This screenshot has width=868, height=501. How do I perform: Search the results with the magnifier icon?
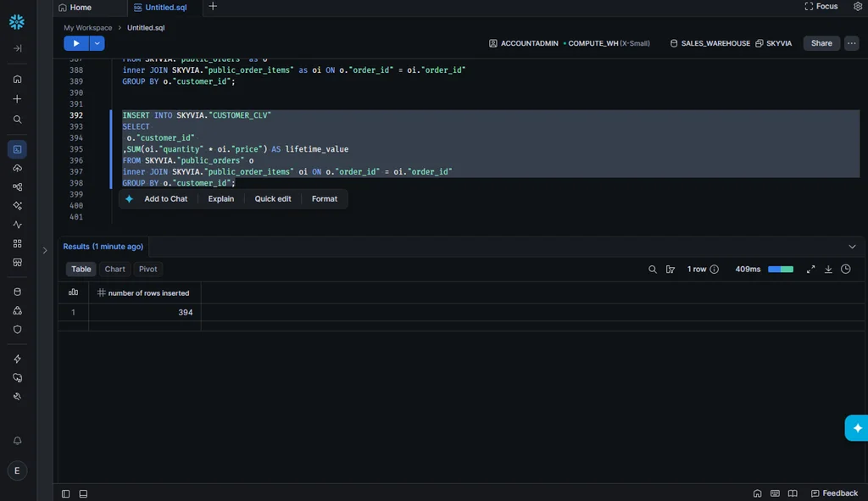[x=652, y=269]
